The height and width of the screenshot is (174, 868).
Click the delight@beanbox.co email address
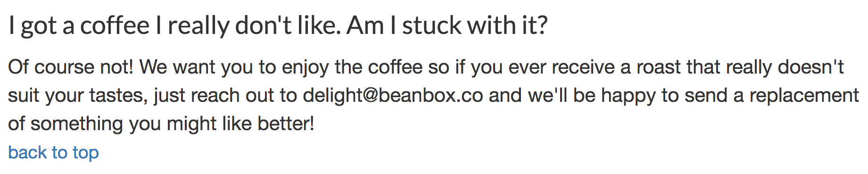point(393,96)
